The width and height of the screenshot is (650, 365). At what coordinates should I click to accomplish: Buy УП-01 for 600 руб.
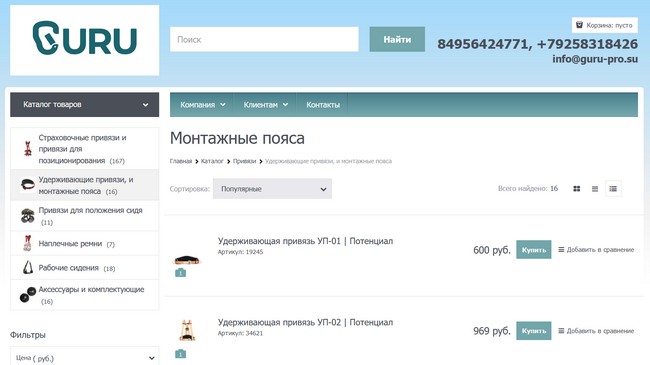[534, 250]
